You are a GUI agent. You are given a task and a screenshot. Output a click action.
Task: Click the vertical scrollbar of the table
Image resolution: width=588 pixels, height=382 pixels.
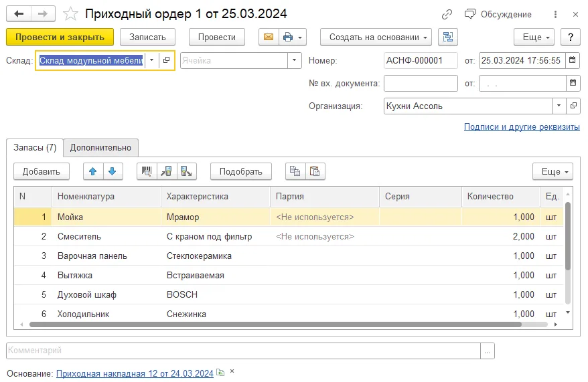pos(568,236)
